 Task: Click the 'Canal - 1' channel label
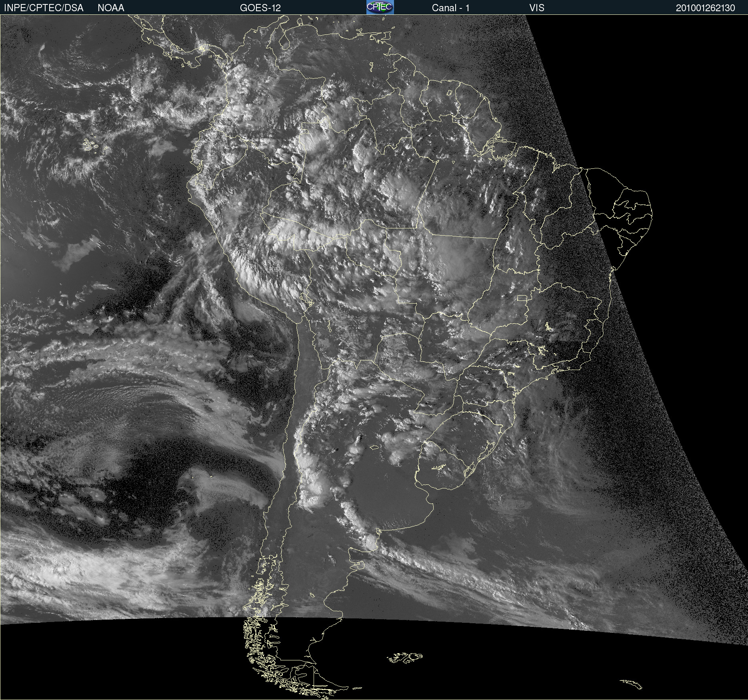click(451, 8)
